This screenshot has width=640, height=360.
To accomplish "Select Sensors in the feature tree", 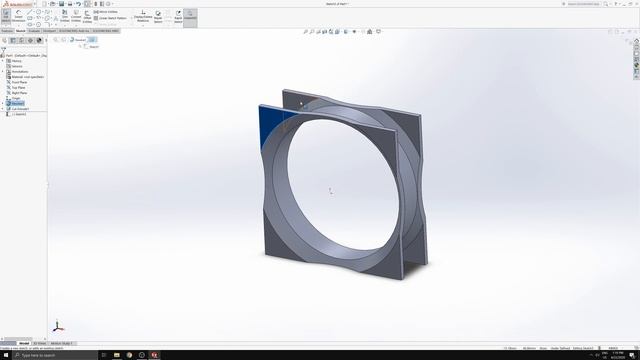I will click(x=14, y=66).
